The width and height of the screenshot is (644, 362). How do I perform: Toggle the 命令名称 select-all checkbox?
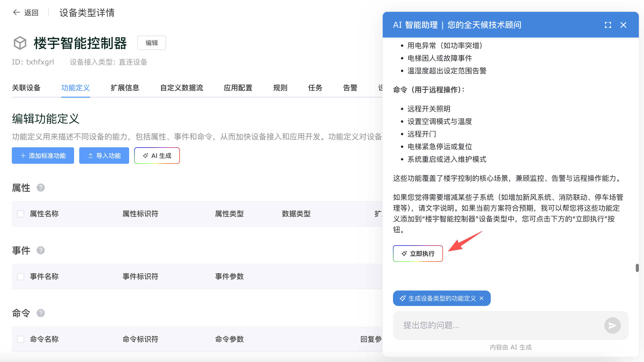(21, 339)
